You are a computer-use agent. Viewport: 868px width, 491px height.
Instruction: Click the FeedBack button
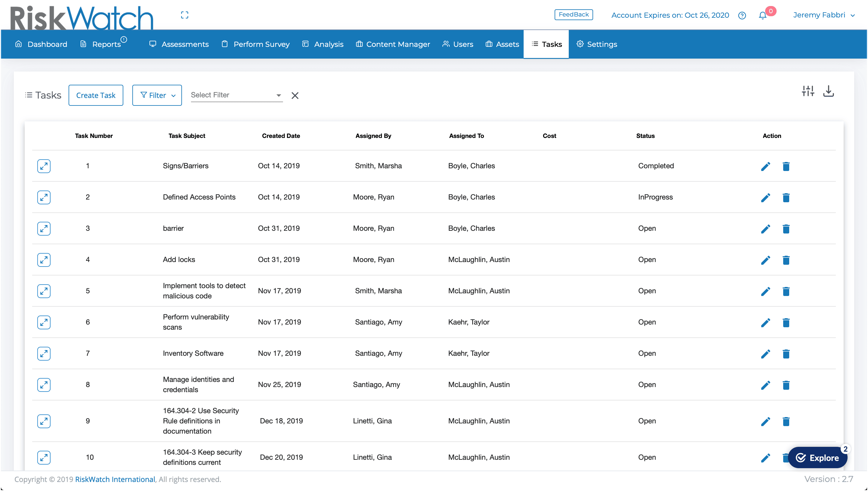click(573, 14)
